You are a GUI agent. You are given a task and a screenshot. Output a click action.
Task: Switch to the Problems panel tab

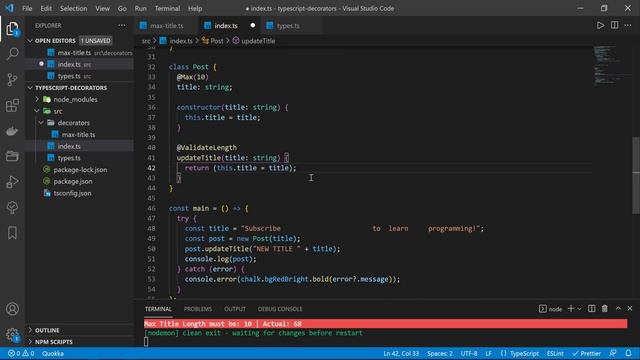pyautogui.click(x=198, y=309)
